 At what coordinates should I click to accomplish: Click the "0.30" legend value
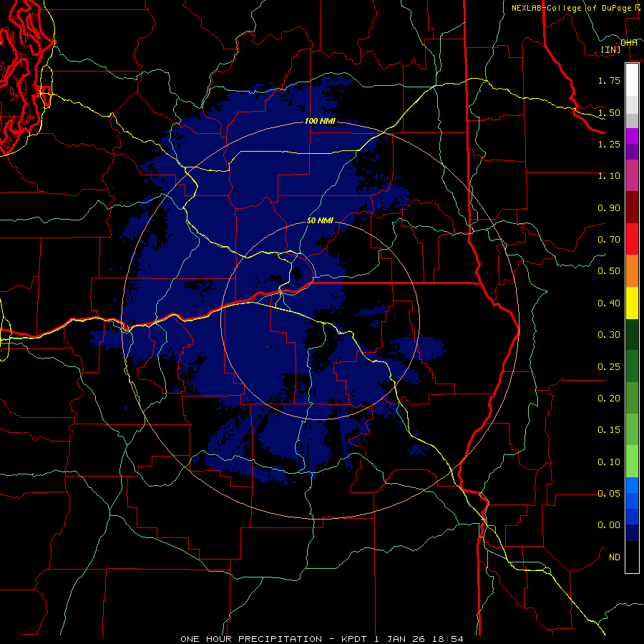[x=609, y=334]
